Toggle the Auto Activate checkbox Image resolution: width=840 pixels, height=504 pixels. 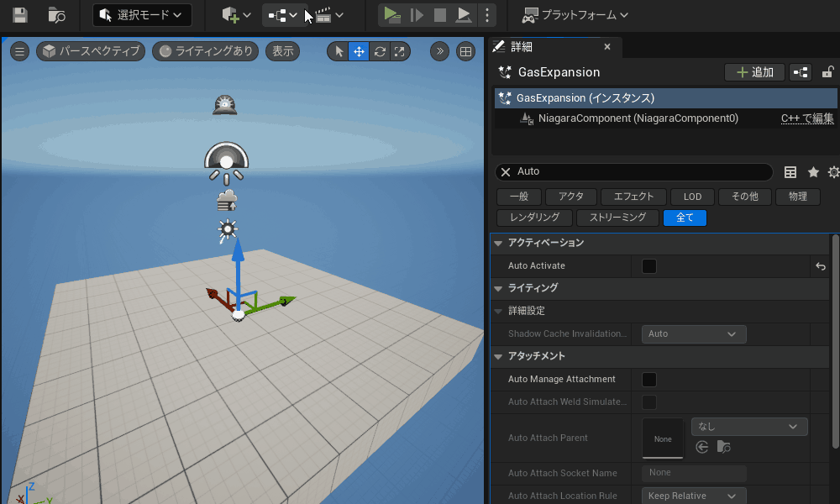[649, 266]
